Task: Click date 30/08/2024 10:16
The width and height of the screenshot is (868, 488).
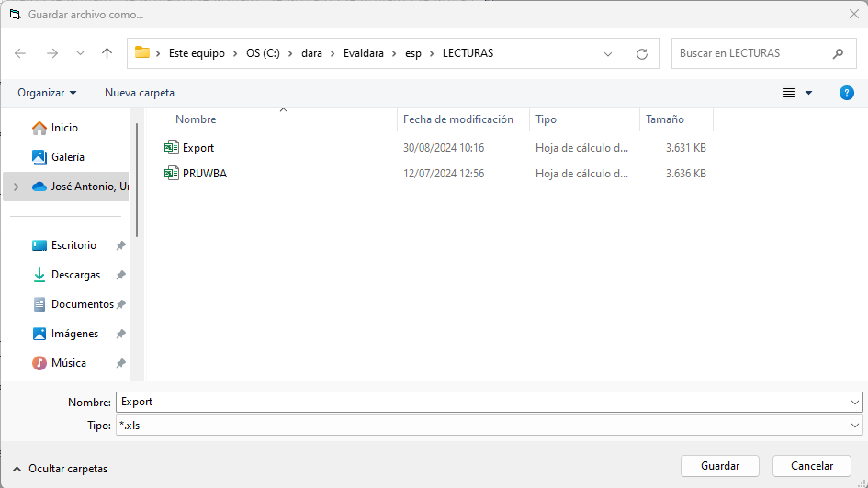Action: coord(444,148)
